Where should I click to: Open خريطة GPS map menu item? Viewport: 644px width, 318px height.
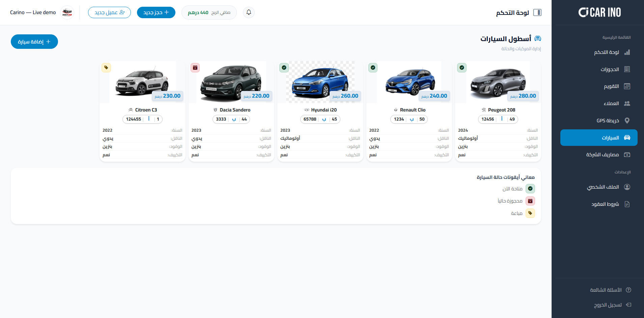(x=599, y=121)
